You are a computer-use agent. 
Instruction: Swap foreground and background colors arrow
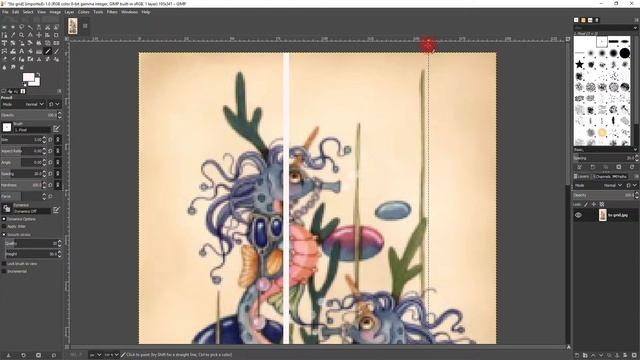pos(38,74)
